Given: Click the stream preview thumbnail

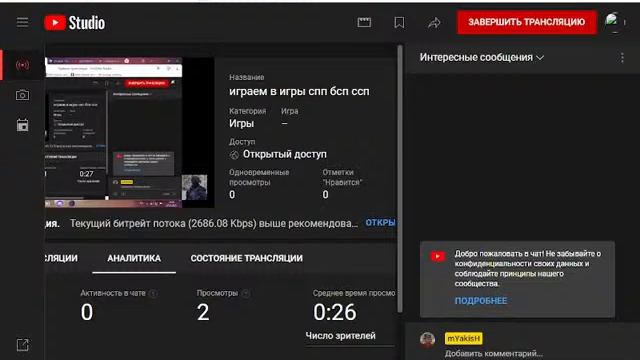Looking at the screenshot, I should pyautogui.click(x=129, y=132).
